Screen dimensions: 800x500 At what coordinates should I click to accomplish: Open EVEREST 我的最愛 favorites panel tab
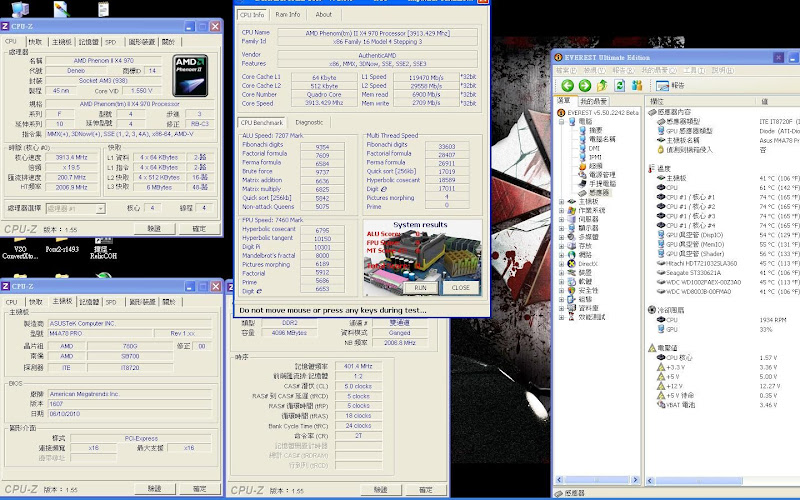(593, 102)
